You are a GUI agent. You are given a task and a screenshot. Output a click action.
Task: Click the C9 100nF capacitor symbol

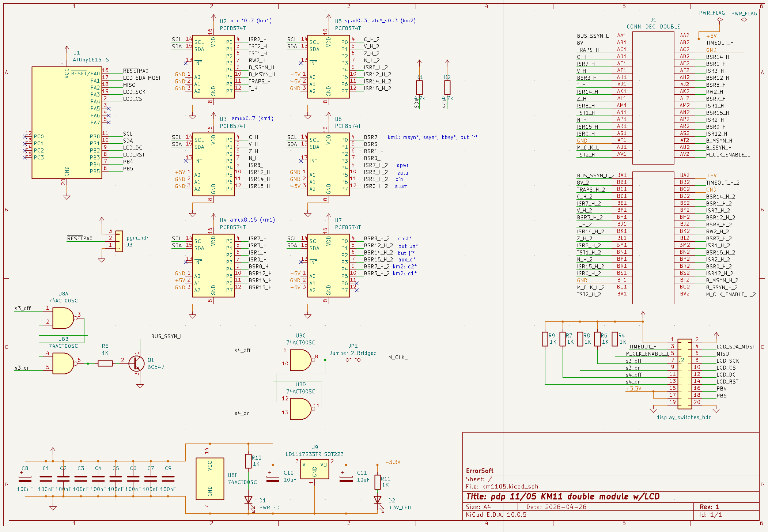(x=168, y=479)
